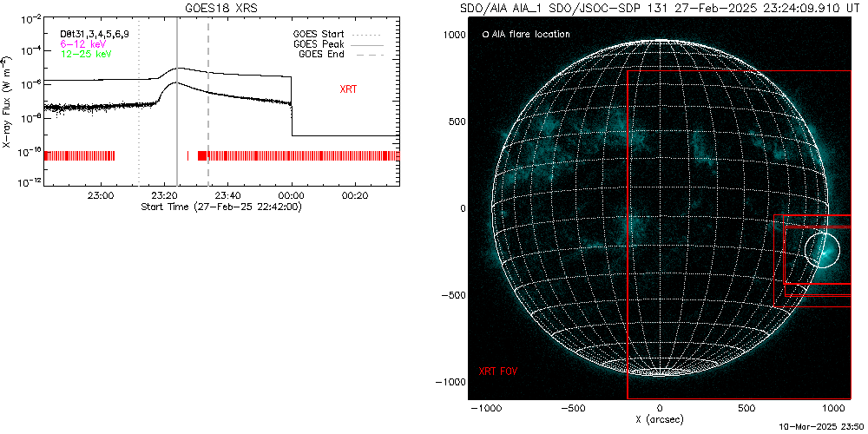Viewport: 868px width, 434px height.
Task: Click the 'Start Time (27-Feb-25 22:42:00)' axis label
Action: [221, 207]
